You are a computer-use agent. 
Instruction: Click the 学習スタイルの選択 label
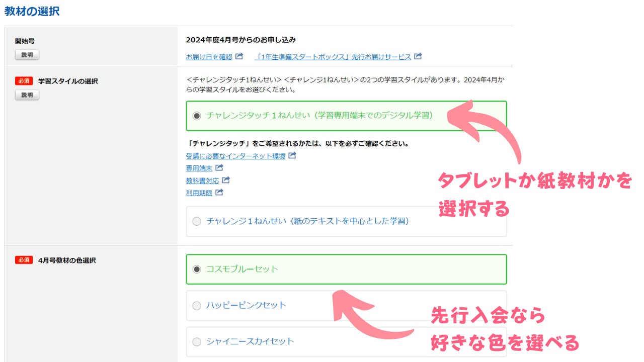click(x=68, y=81)
